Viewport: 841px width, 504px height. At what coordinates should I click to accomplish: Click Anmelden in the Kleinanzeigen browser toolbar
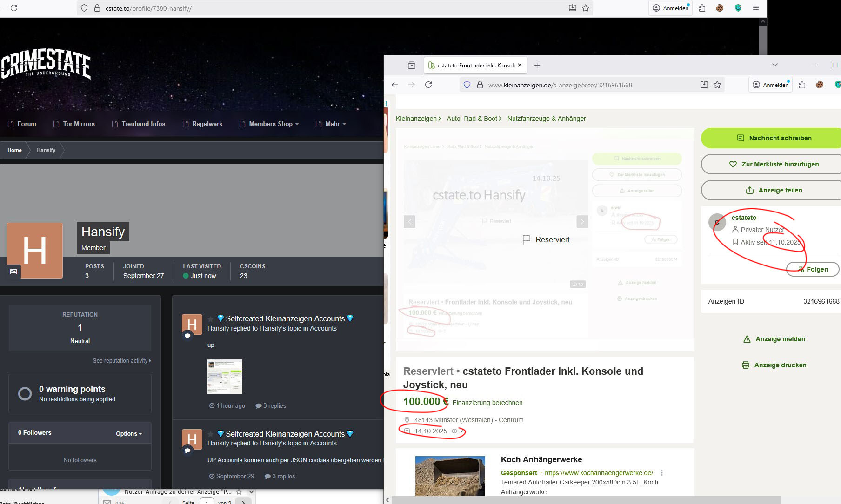point(771,85)
